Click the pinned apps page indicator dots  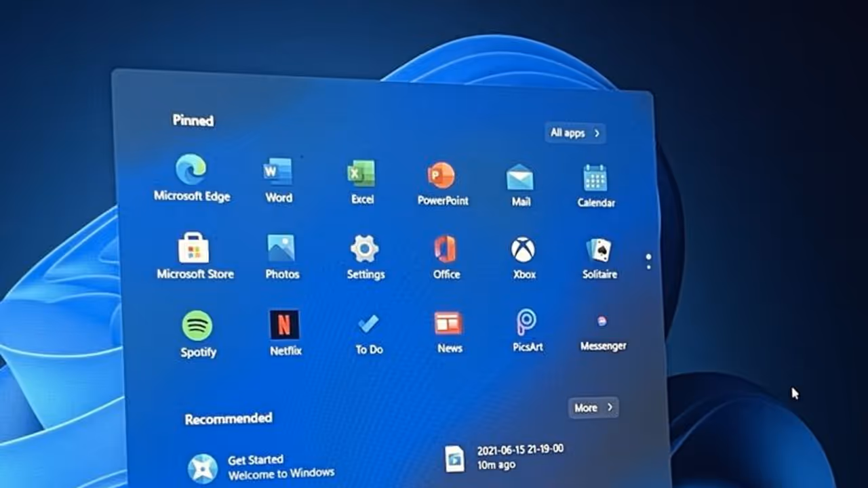click(x=649, y=261)
